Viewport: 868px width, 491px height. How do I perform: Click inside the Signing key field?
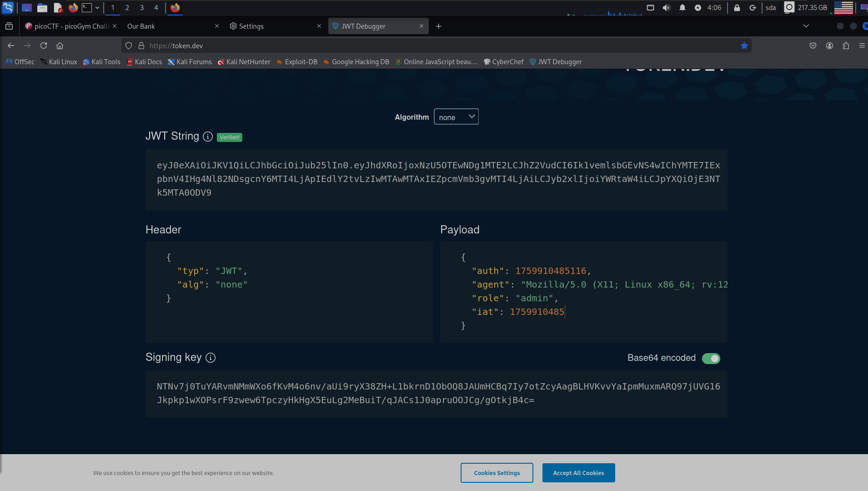(x=436, y=394)
